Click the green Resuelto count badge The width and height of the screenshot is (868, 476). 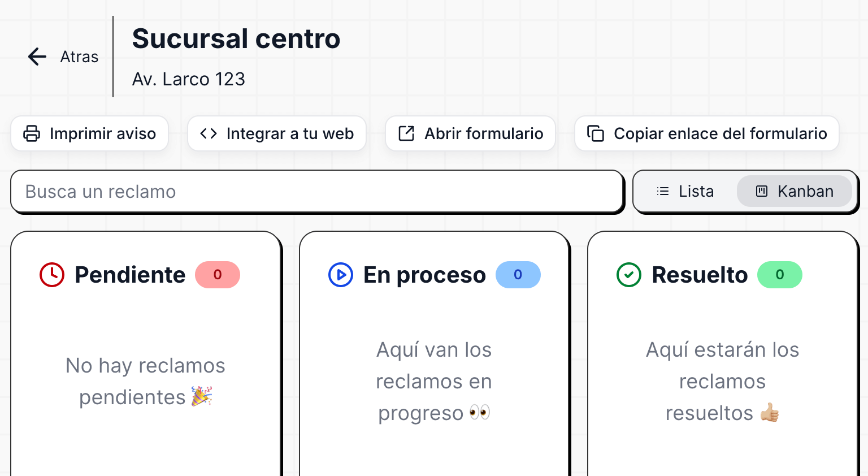pyautogui.click(x=780, y=275)
